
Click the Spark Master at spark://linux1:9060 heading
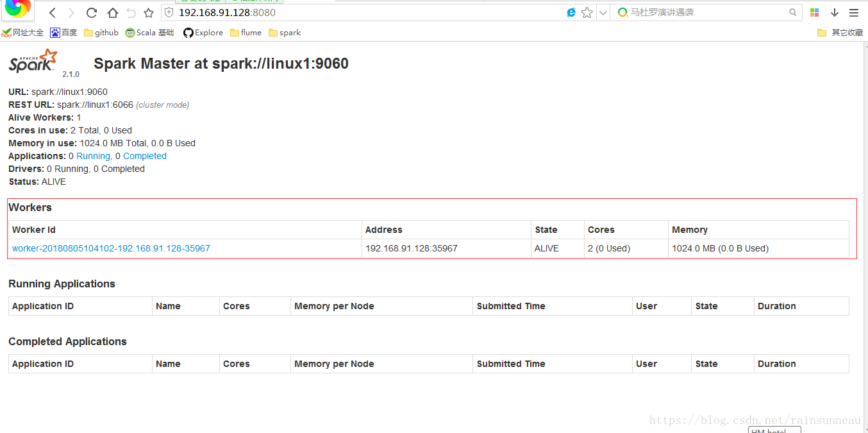point(221,64)
